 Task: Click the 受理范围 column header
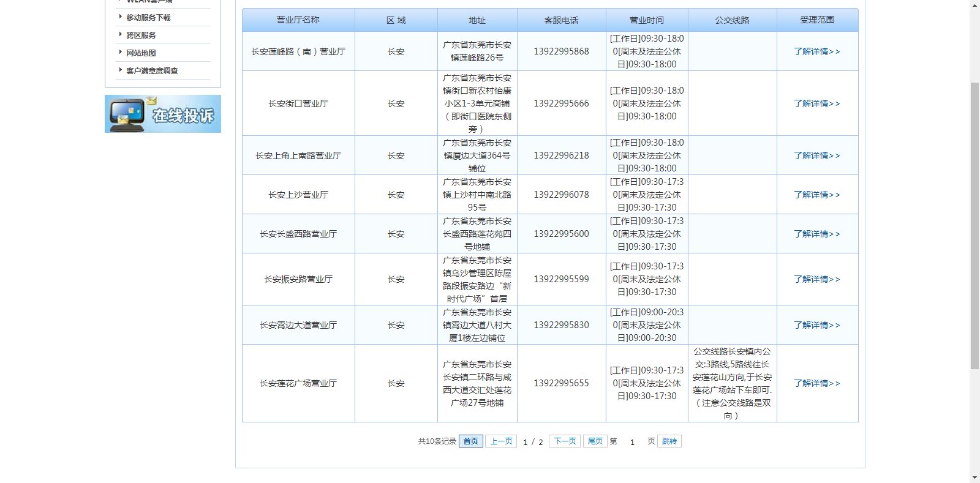click(817, 20)
